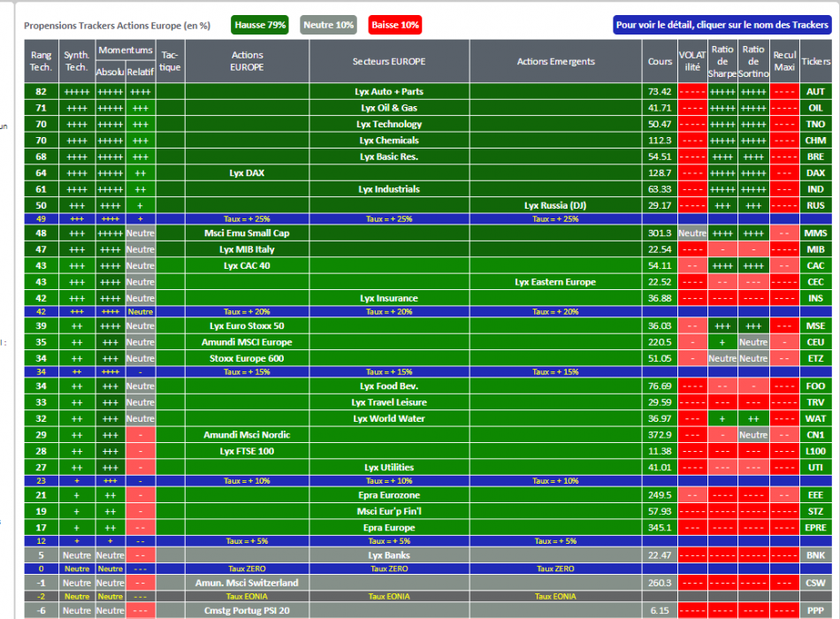Screen dimensions: 840x619
Task: Open the Lyx FTSE 100 tracker
Action: (x=247, y=451)
